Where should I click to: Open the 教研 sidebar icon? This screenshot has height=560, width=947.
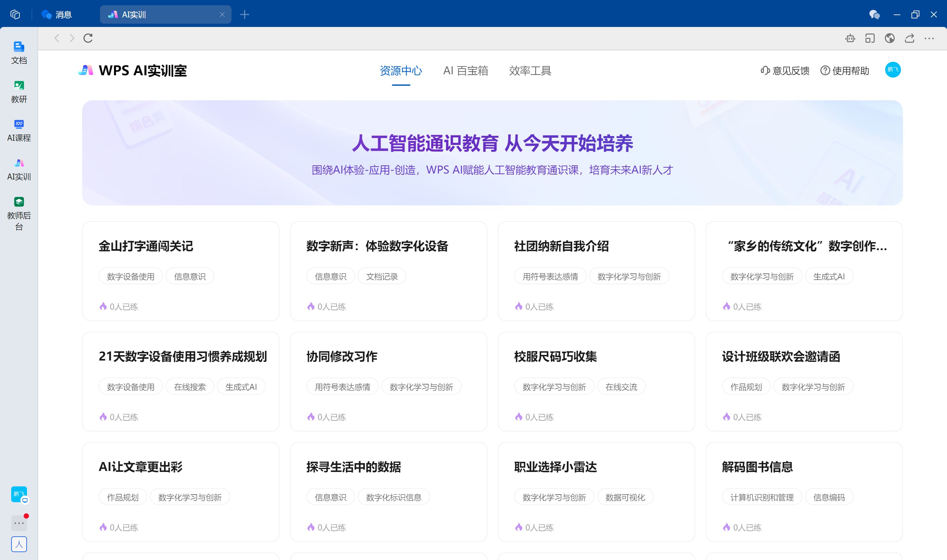[x=19, y=91]
